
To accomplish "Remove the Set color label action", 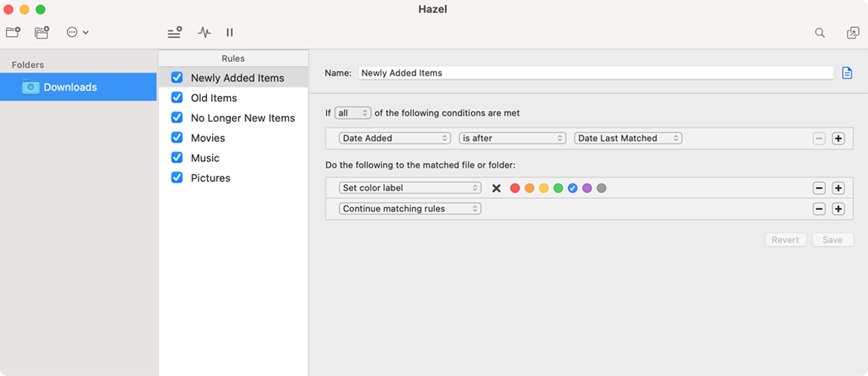I will click(819, 188).
